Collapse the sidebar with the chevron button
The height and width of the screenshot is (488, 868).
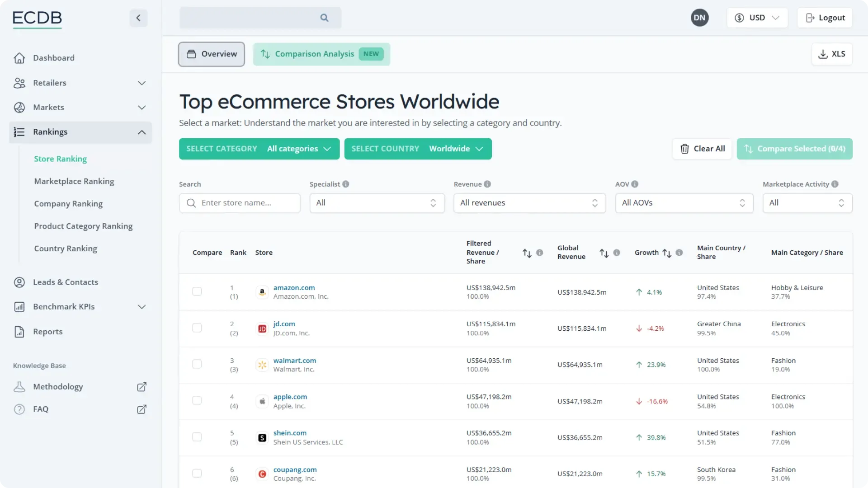click(x=138, y=18)
